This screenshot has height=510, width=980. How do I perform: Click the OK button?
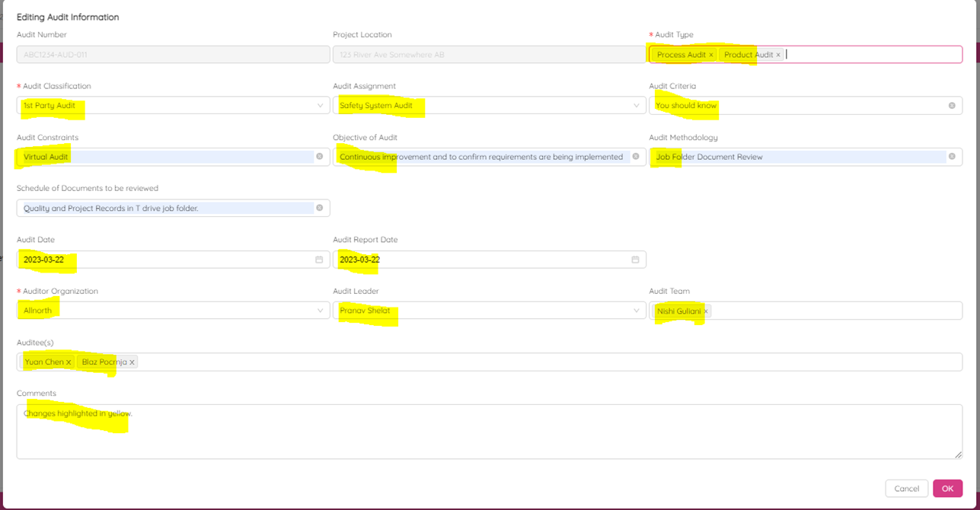[947, 489]
